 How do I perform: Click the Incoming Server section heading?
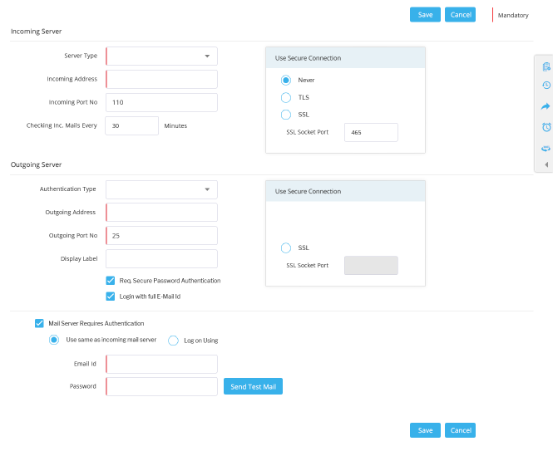pos(36,31)
